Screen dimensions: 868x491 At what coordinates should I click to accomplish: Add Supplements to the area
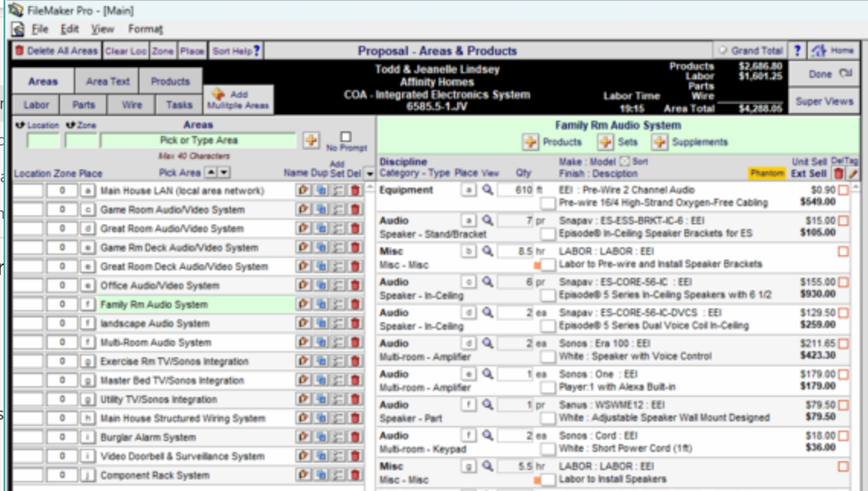[x=660, y=142]
